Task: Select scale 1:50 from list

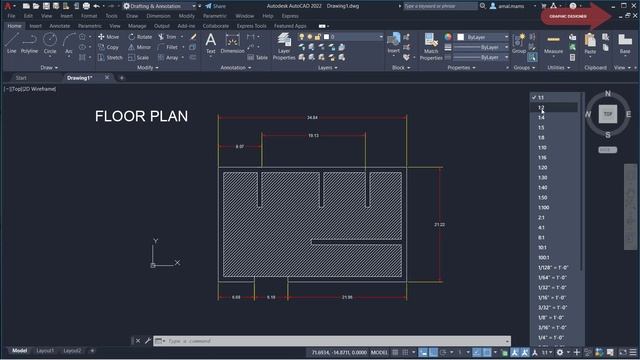Action: 553,198
